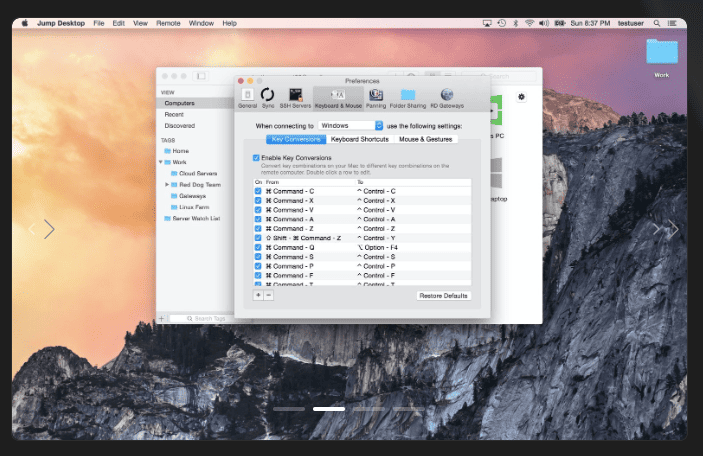Open the Jump Desktop application menu
703x456 pixels.
click(61, 23)
